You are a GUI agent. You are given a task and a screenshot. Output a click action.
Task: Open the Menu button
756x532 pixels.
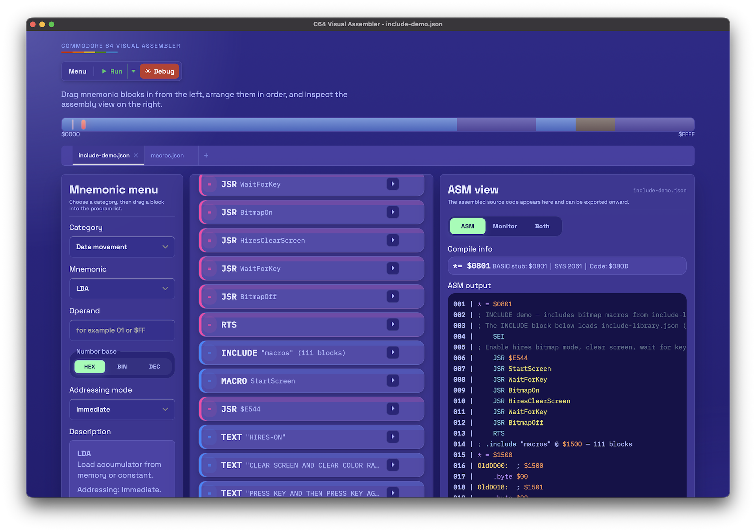point(78,71)
